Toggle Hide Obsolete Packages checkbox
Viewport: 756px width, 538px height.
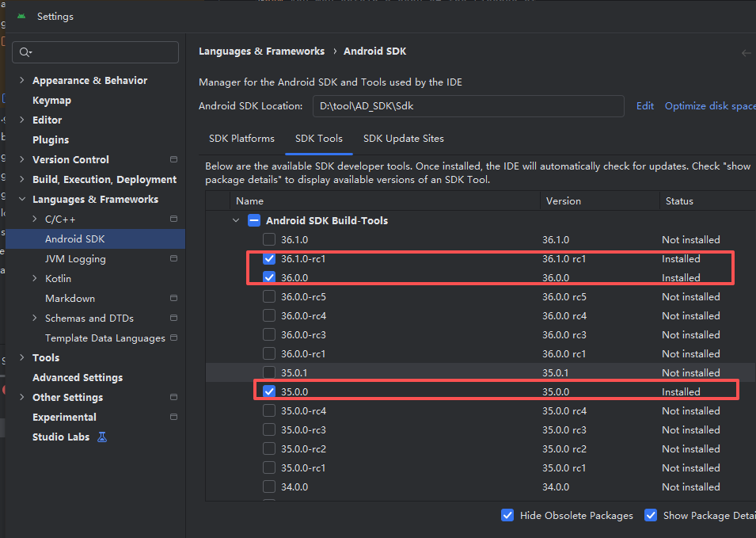pos(507,515)
